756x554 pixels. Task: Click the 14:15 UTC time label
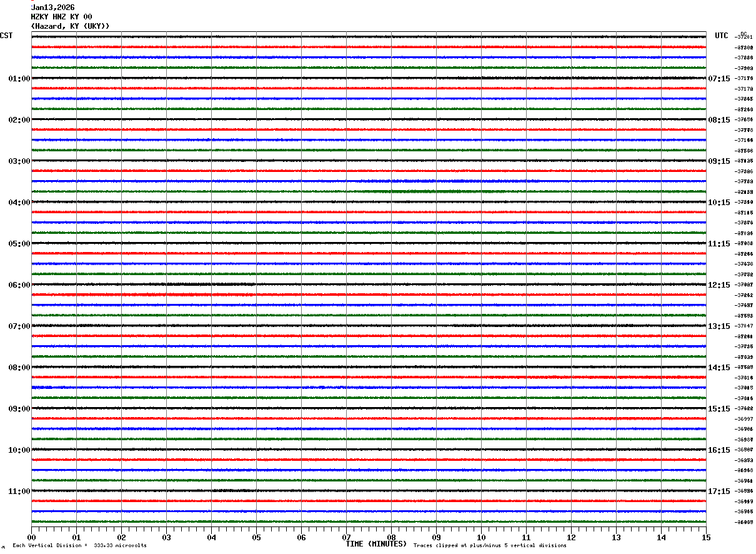(719, 368)
